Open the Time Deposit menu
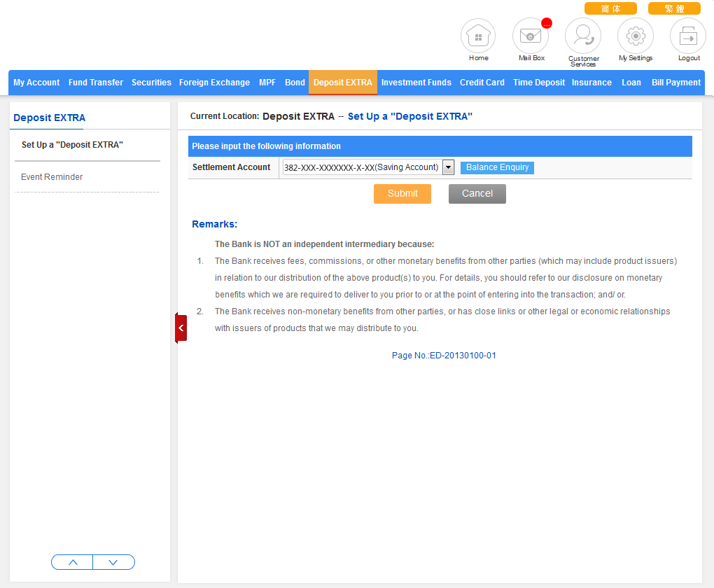The image size is (714, 588). [538, 83]
